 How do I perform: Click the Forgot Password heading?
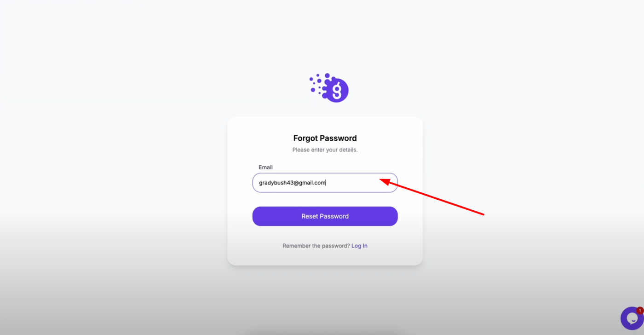click(325, 138)
